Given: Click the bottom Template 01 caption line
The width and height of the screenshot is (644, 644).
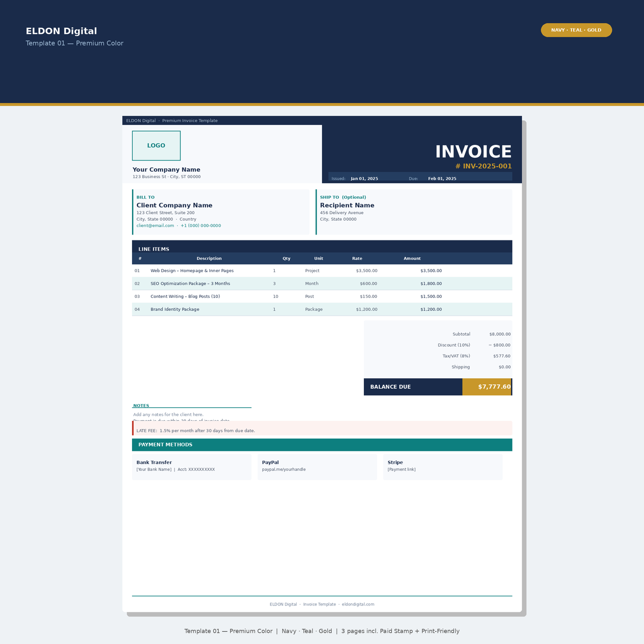Looking at the screenshot, I should tap(322, 631).
